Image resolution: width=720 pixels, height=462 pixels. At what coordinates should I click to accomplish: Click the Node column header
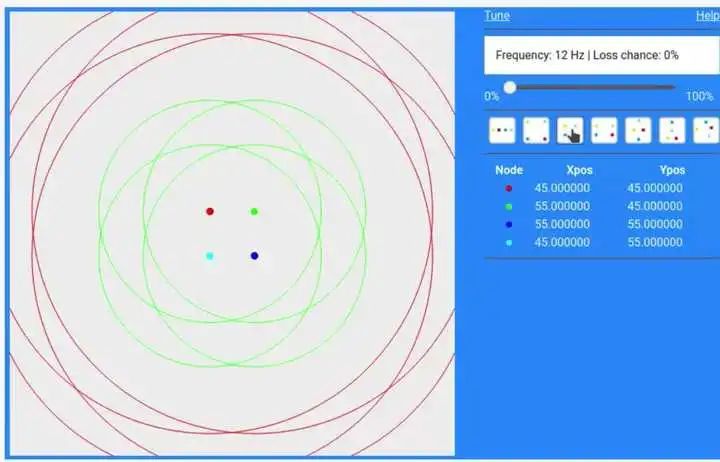coord(509,170)
